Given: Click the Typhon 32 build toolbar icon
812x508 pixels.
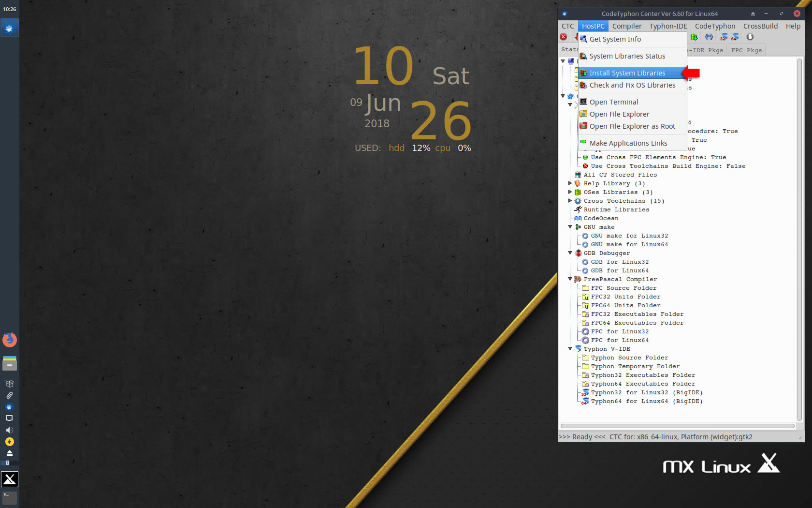Looking at the screenshot, I should click(724, 37).
